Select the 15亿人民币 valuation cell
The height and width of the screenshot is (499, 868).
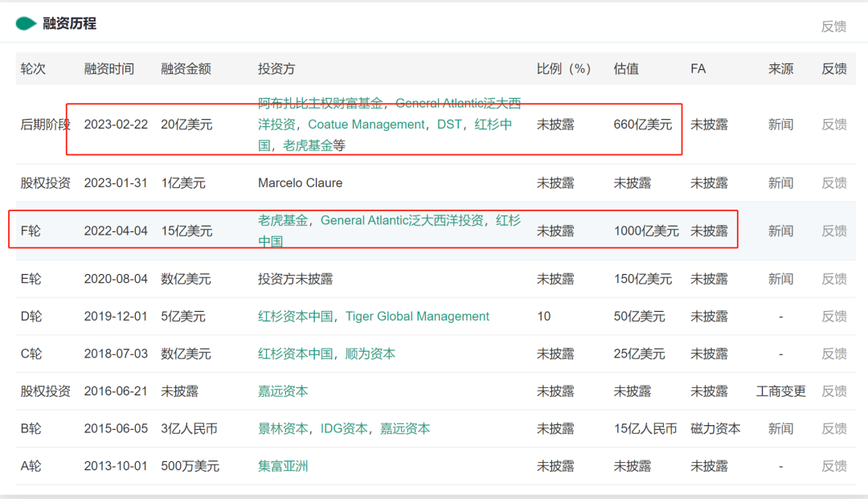tap(645, 429)
